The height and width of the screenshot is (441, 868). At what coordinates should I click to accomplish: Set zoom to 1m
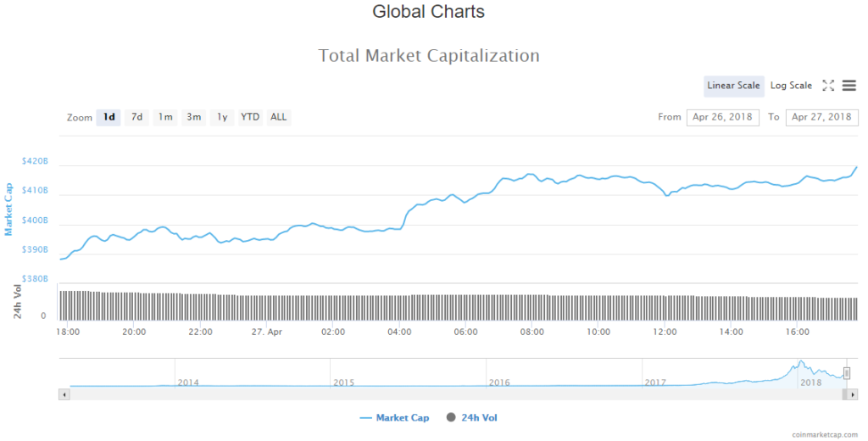165,117
